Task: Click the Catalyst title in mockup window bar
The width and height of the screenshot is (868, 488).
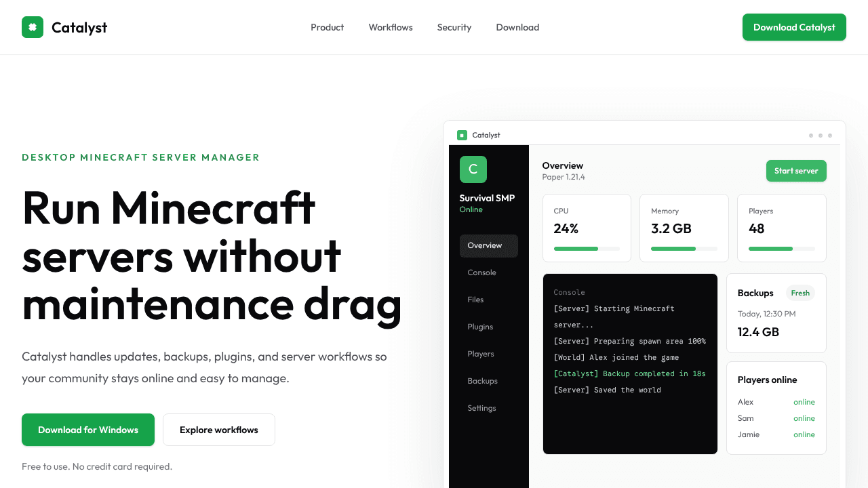Action: point(486,135)
